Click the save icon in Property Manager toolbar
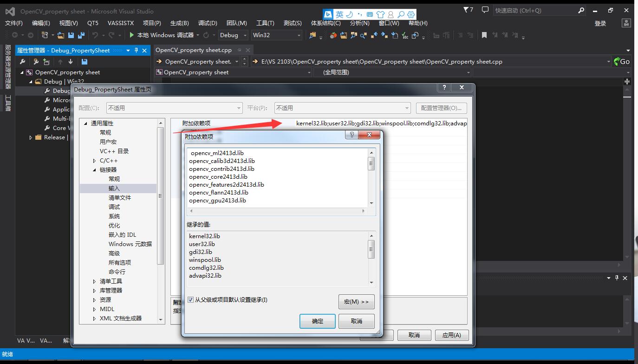The height and width of the screenshot is (364, 638). 84,61
